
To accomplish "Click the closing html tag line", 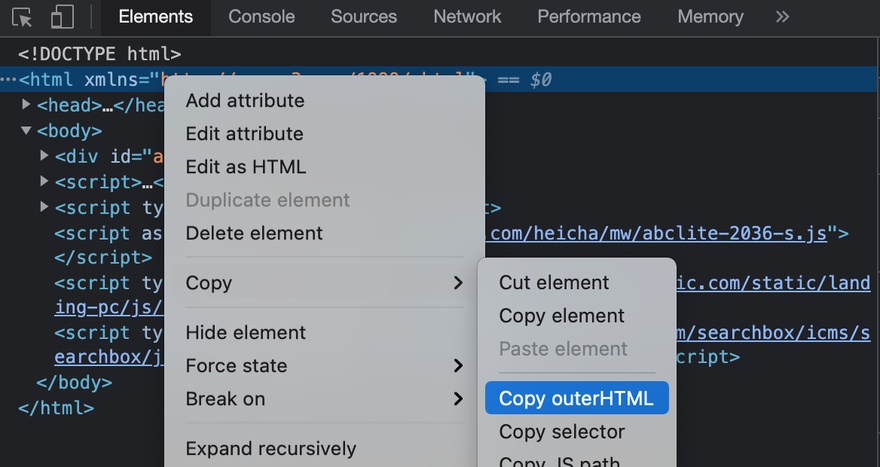I will pos(56,407).
